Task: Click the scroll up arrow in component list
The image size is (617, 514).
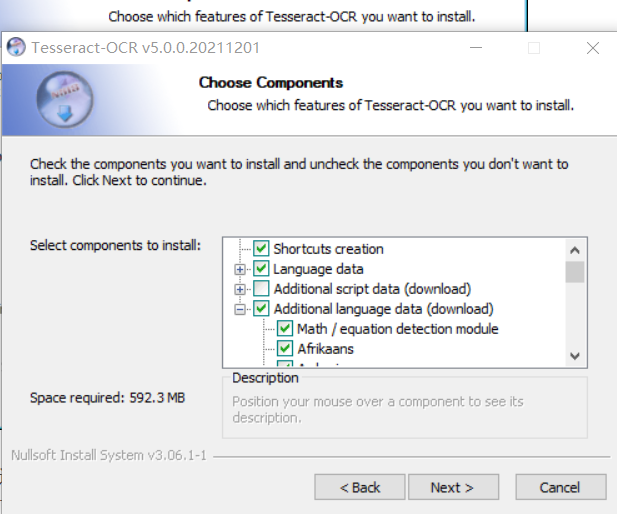Action: (x=575, y=250)
